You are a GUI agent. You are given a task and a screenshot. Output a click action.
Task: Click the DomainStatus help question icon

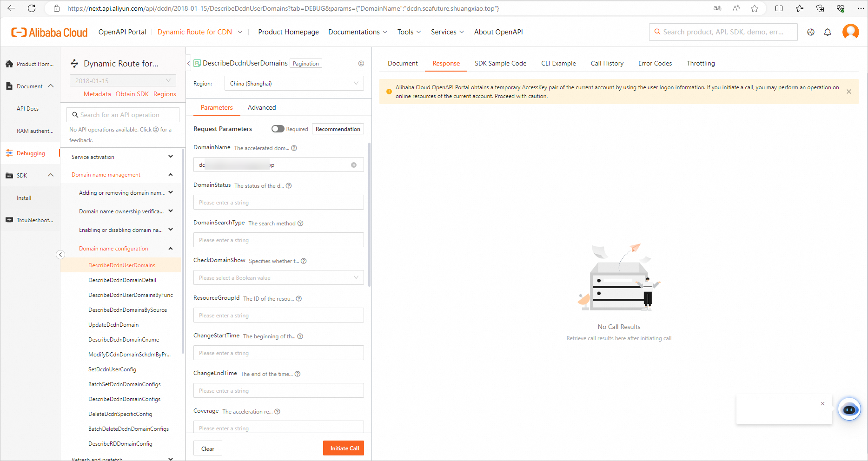click(x=289, y=186)
